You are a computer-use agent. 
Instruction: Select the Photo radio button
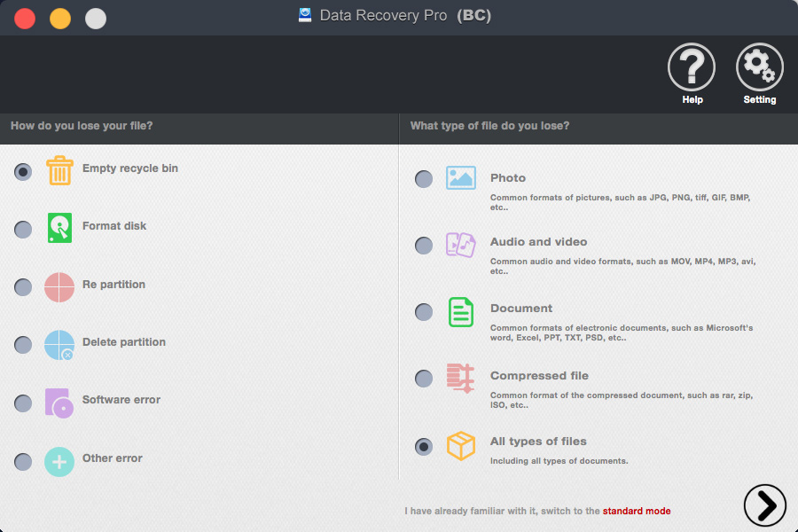coord(424,179)
